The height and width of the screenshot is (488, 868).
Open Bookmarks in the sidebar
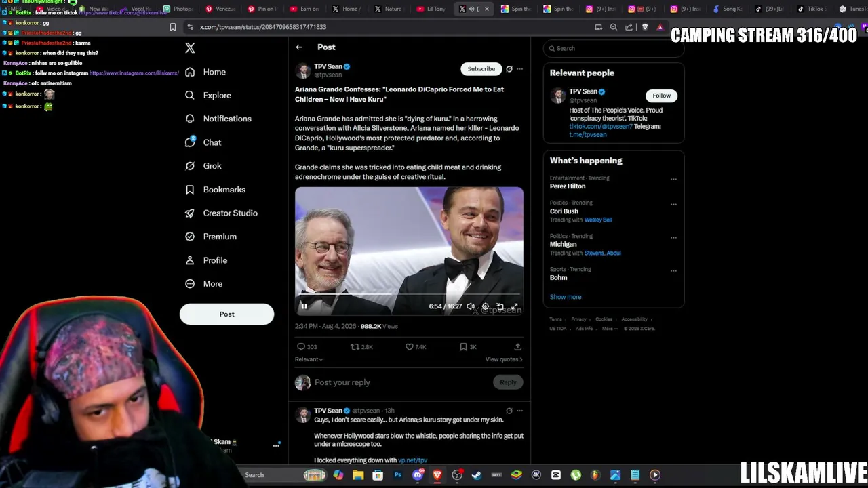(x=215, y=190)
